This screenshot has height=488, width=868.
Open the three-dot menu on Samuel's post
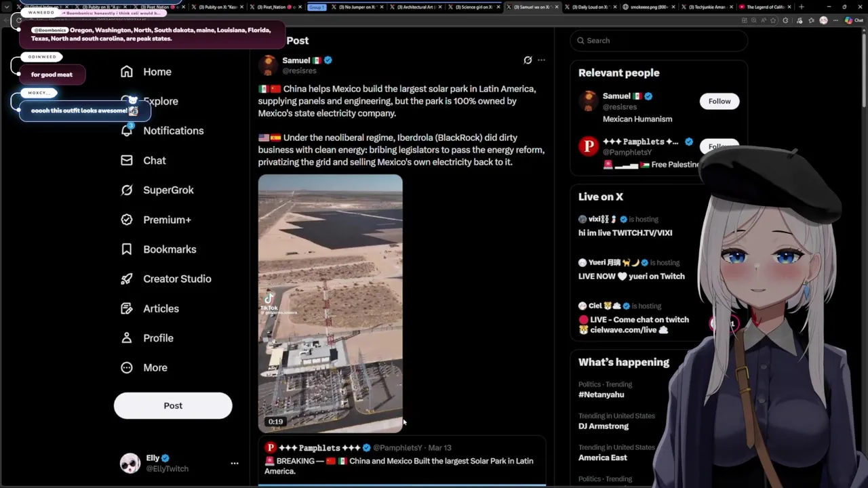541,60
